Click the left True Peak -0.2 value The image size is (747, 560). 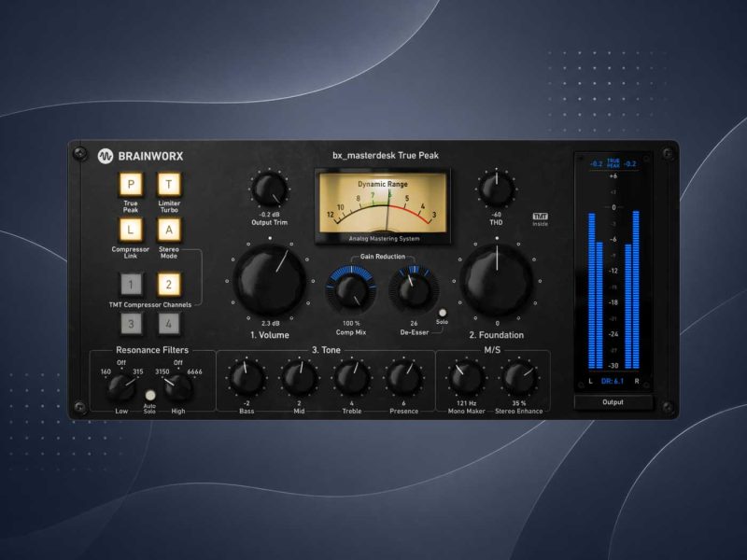tap(596, 164)
